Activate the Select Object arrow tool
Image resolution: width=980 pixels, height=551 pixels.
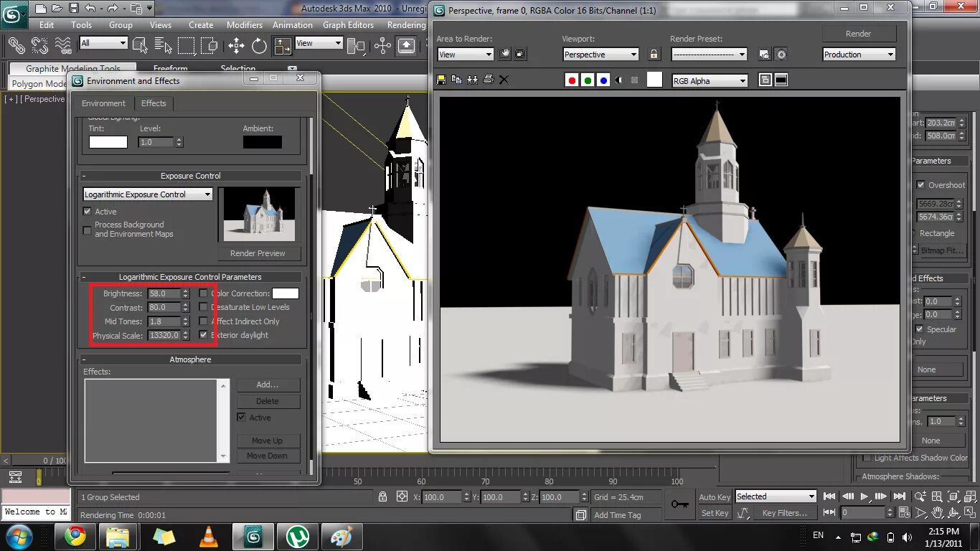[x=141, y=46]
